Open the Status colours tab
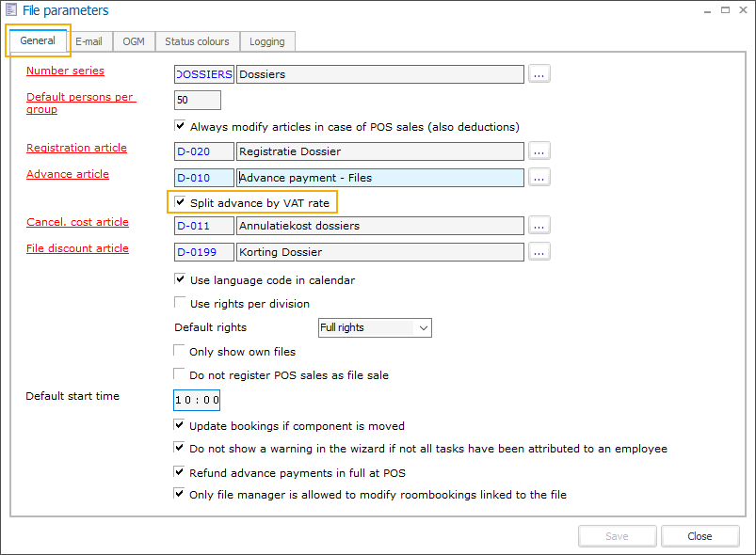The image size is (756, 555). click(197, 41)
